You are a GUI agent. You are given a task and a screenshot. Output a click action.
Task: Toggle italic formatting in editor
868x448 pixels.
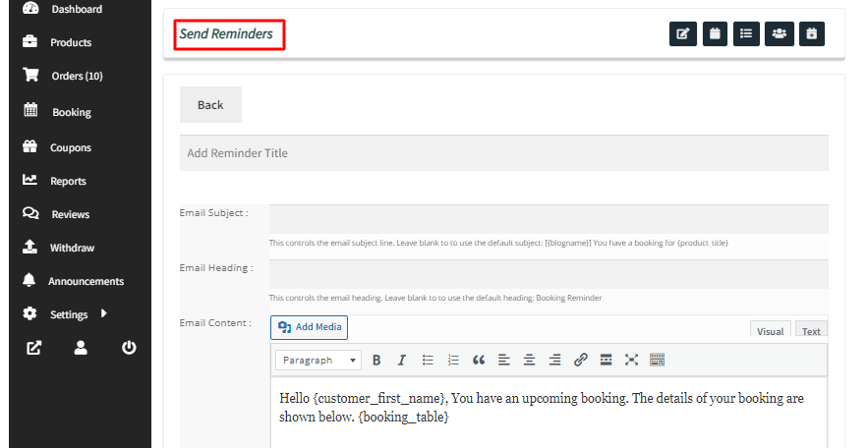tap(402, 360)
